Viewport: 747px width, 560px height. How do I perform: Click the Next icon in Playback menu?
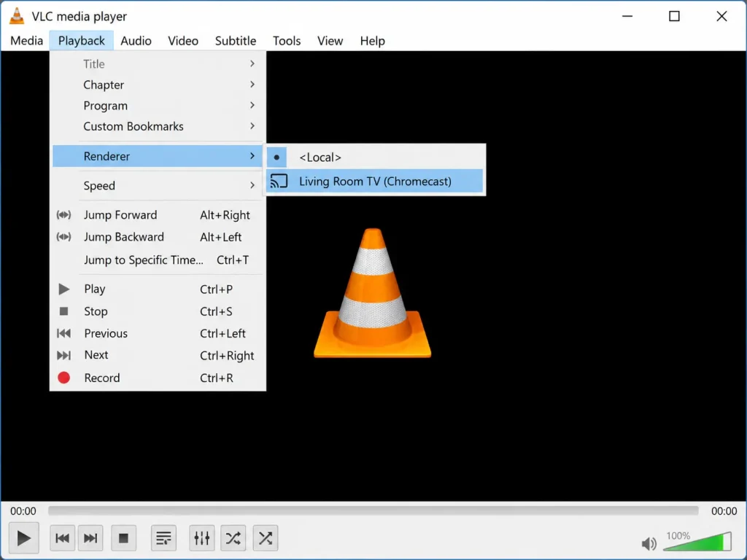coord(64,355)
